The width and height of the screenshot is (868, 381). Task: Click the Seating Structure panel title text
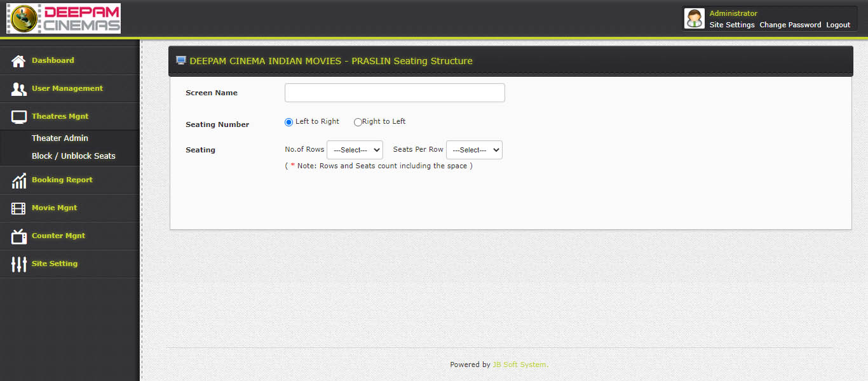point(331,61)
